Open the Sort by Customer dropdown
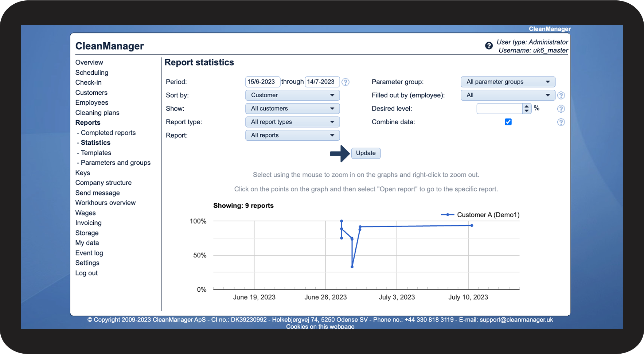 pos(292,95)
